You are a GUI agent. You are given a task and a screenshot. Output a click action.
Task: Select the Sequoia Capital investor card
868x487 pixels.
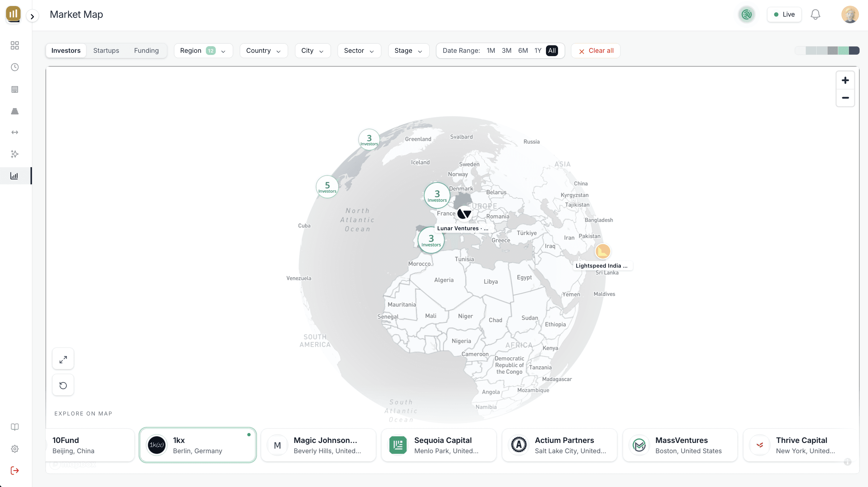[x=439, y=445]
